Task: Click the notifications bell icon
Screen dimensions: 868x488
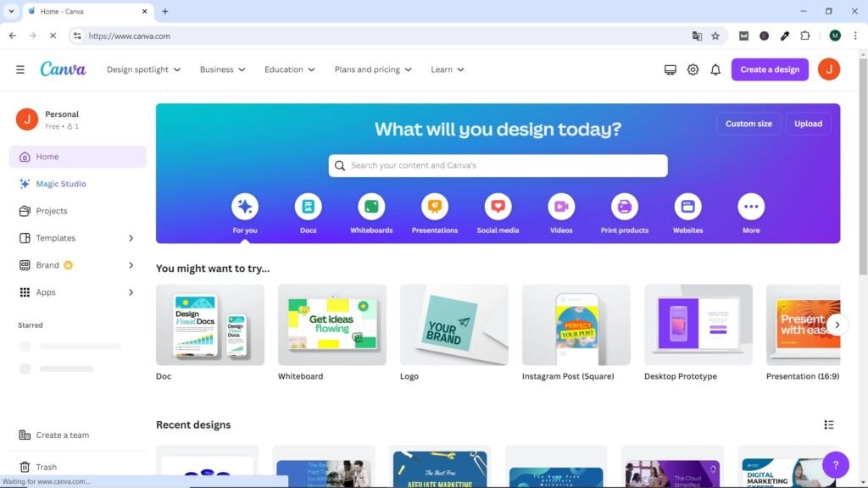Action: [x=715, y=69]
